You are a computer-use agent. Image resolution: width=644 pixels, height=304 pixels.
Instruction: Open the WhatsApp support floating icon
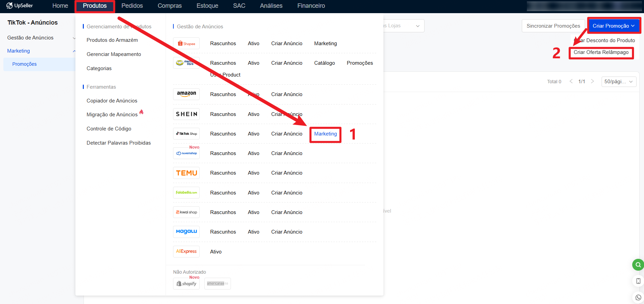pos(638,298)
